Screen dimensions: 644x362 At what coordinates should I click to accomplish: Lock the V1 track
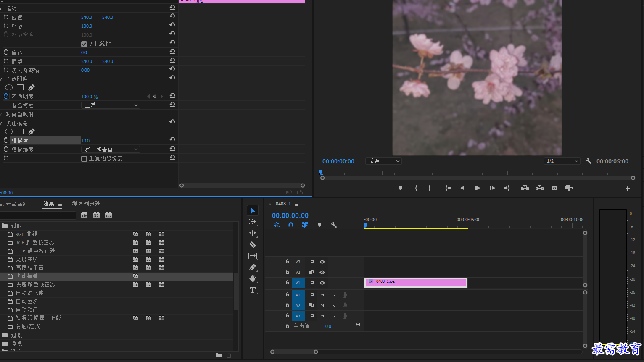[x=288, y=282]
